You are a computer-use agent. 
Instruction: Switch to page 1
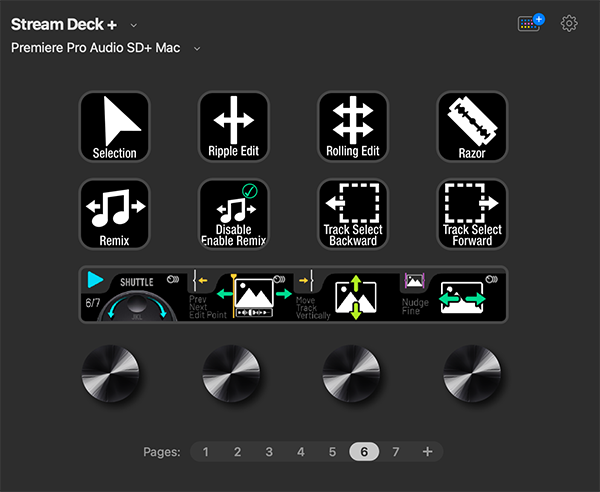[x=205, y=452]
